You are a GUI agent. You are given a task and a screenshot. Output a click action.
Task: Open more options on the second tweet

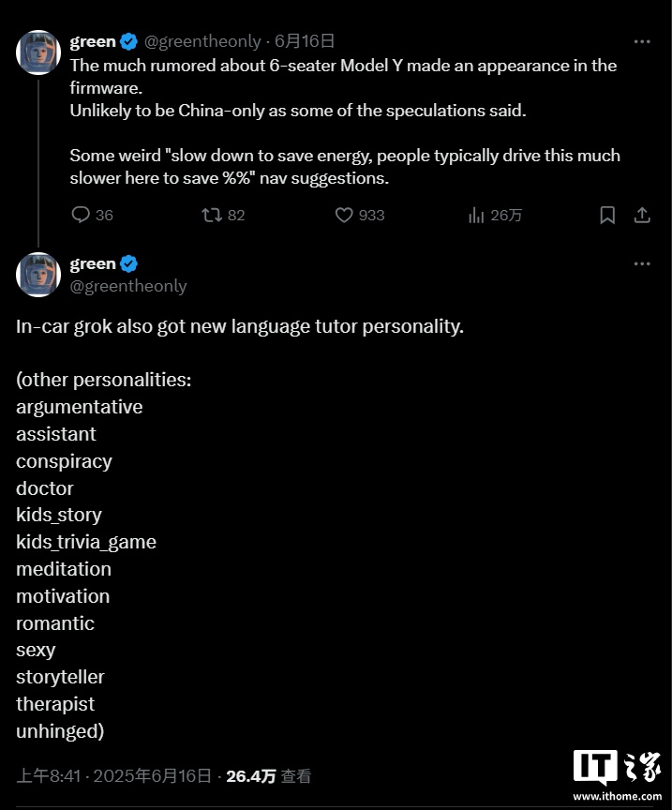pyautogui.click(x=642, y=264)
